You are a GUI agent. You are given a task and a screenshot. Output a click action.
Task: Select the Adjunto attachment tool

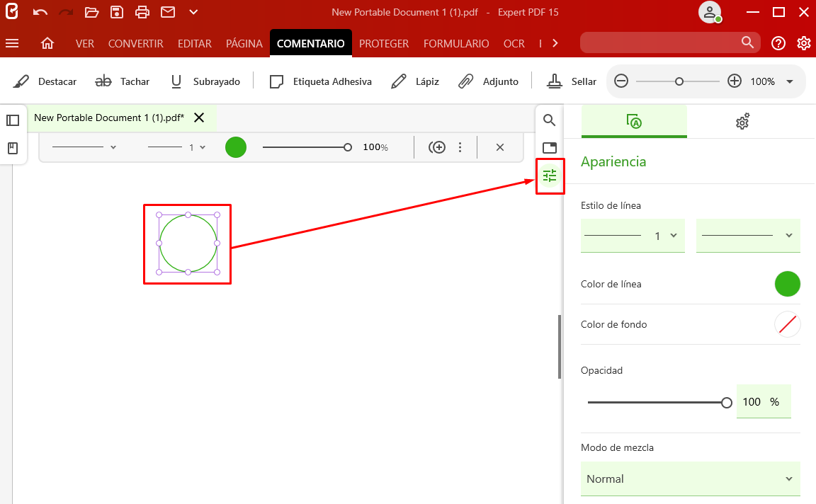tap(488, 81)
